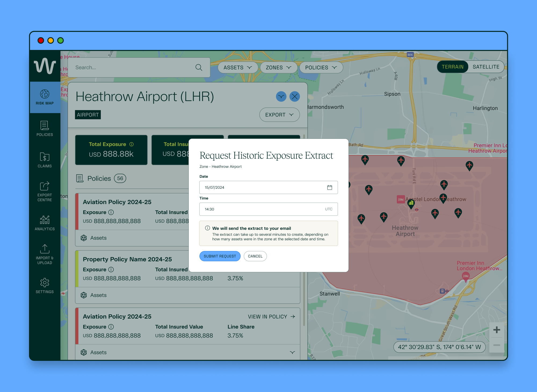Open the Export dropdown menu

point(280,115)
